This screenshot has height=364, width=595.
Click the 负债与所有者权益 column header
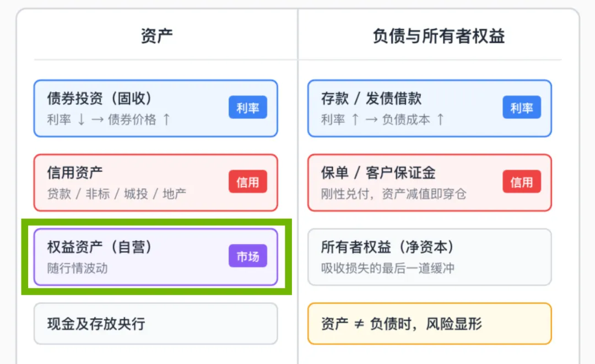pos(439,36)
